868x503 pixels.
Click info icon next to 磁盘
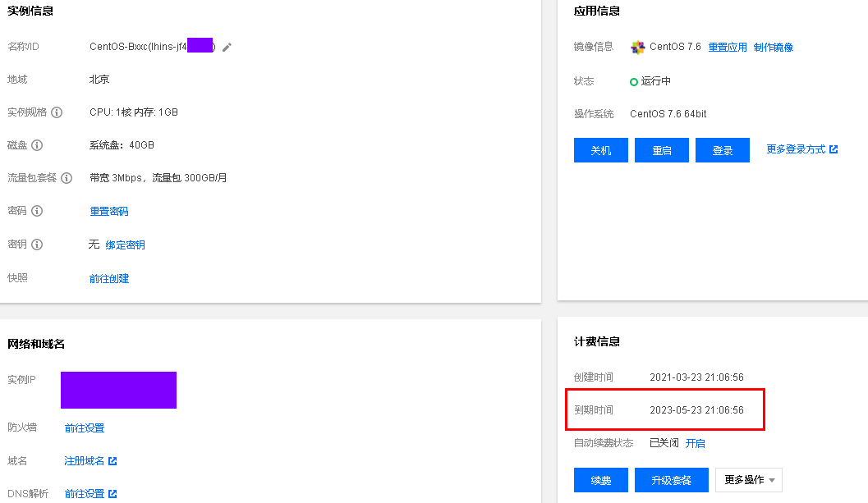(37, 145)
